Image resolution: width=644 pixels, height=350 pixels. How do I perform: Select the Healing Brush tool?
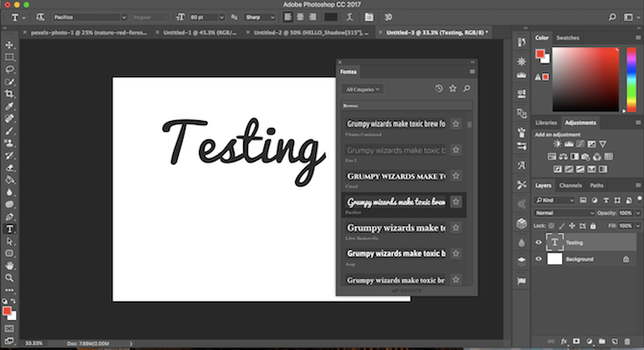click(10, 118)
